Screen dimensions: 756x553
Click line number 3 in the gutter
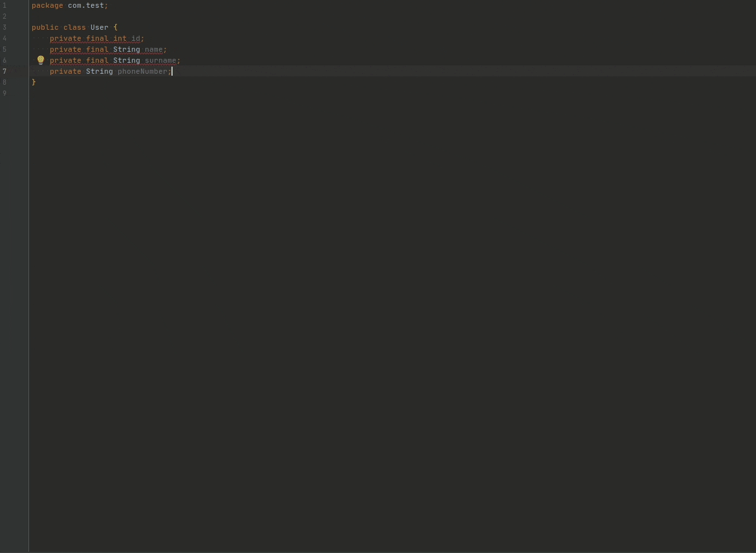(5, 27)
